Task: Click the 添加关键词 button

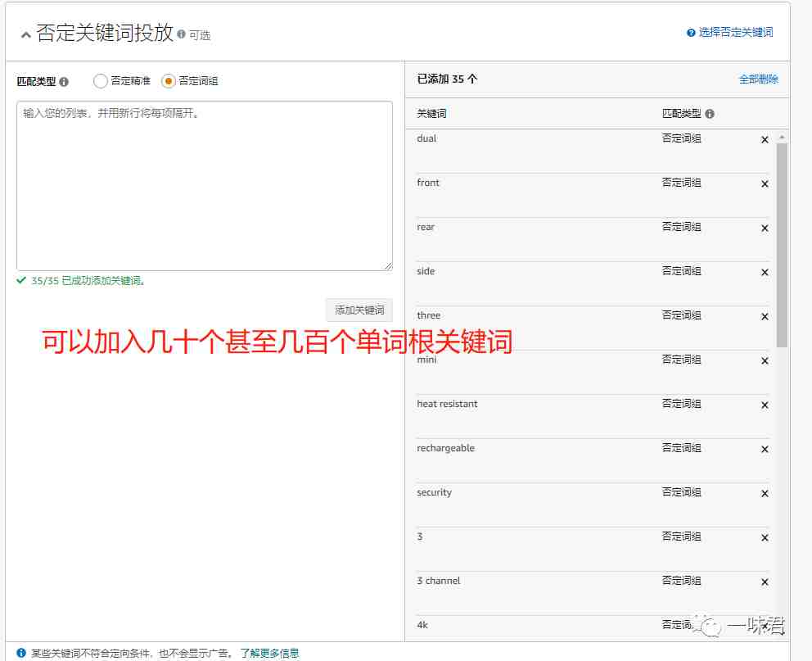Action: 359,310
